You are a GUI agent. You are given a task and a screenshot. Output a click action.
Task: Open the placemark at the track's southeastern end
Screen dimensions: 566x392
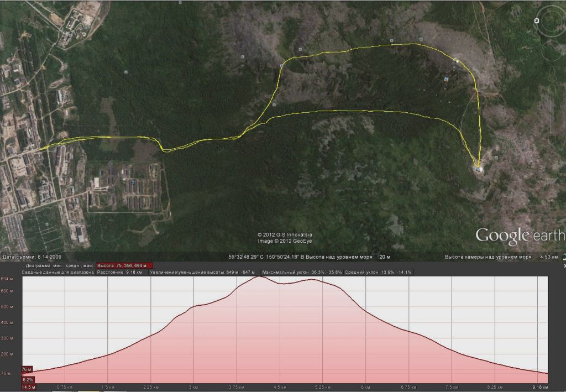point(478,169)
